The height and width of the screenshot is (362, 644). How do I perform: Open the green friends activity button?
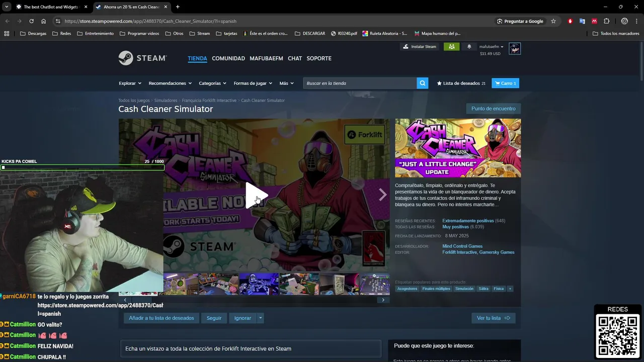(451, 47)
